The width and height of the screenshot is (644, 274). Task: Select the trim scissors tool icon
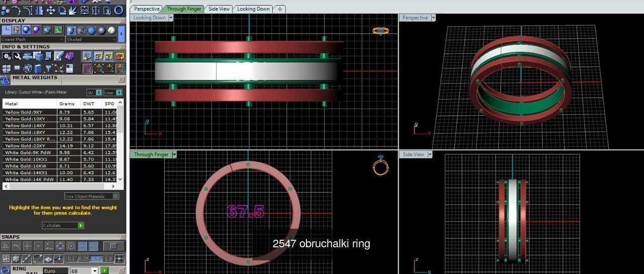(x=107, y=11)
